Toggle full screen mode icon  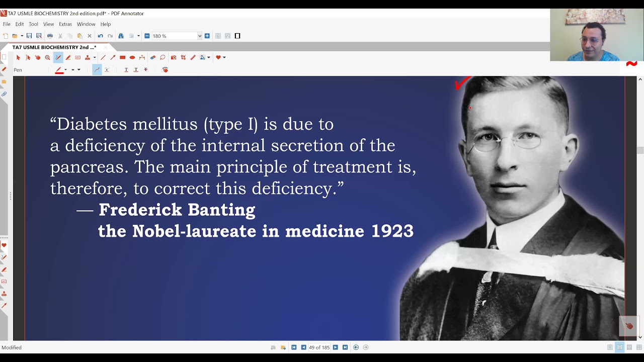coord(237,36)
